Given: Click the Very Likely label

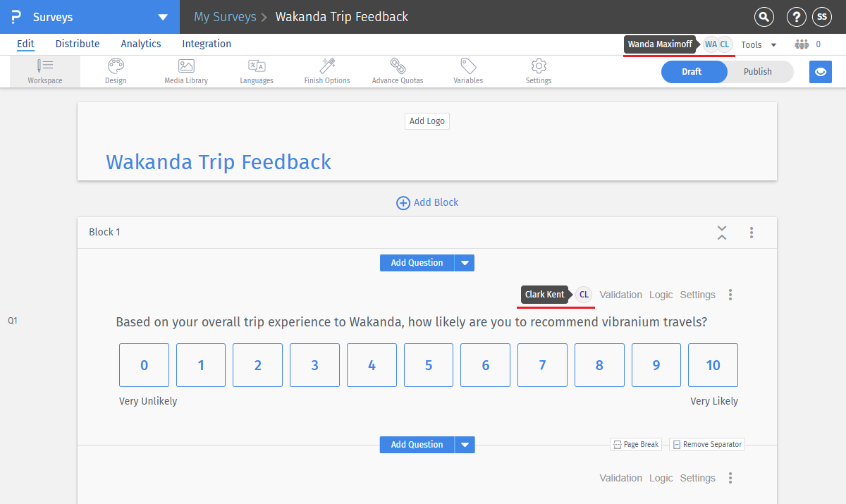Looking at the screenshot, I should [x=714, y=401].
